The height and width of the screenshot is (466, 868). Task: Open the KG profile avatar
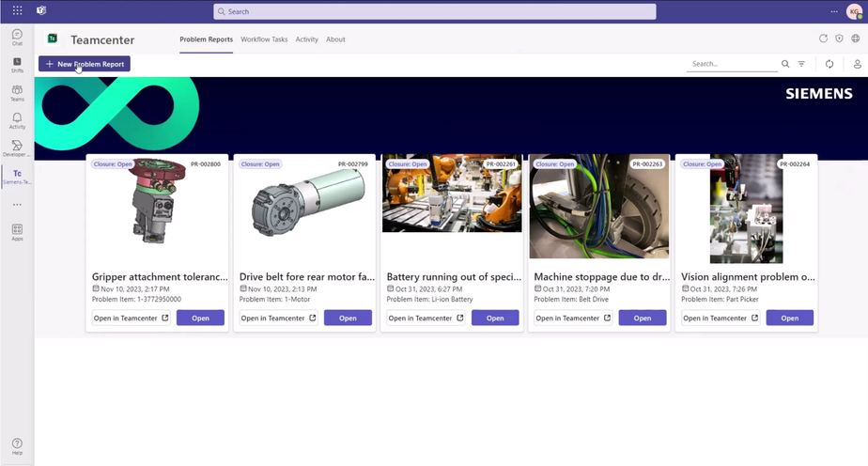tap(854, 11)
